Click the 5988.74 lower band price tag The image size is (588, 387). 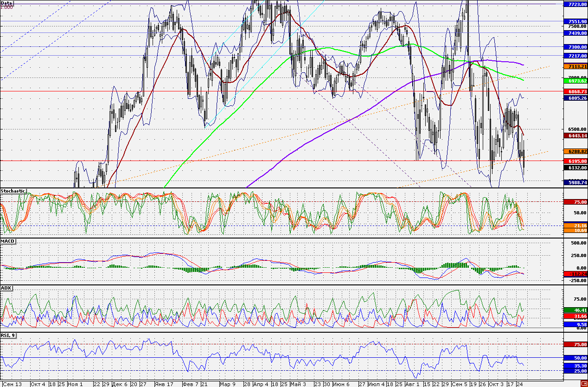575,183
